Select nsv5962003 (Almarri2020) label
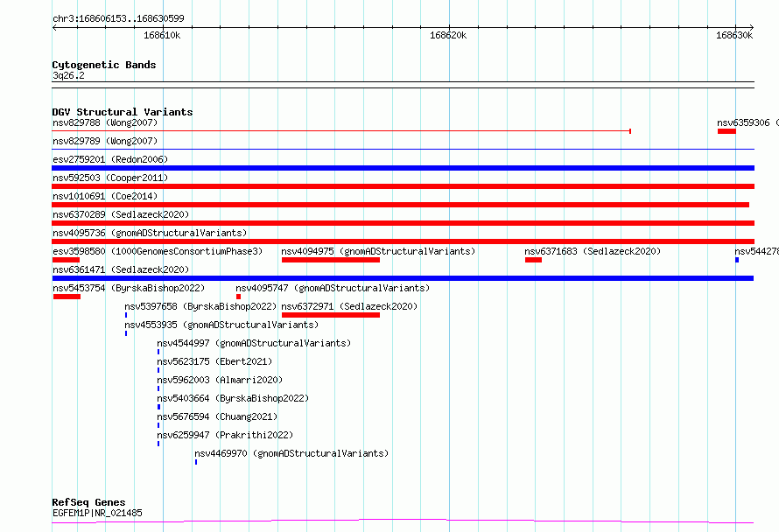 point(220,380)
